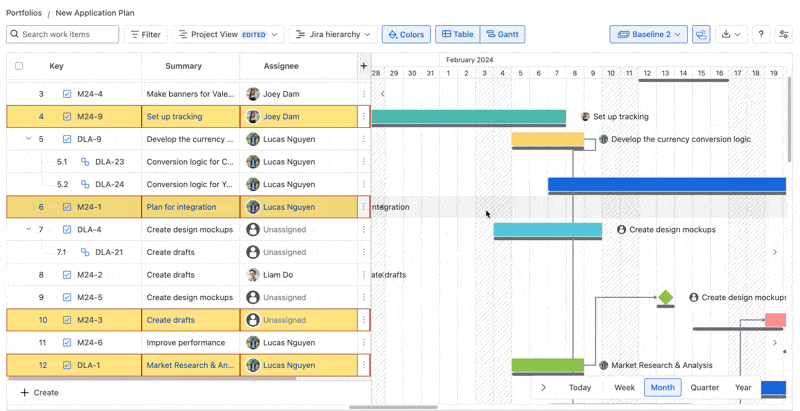The width and height of the screenshot is (800, 411).
Task: Toggle the task-type checkbox icon for M24-6
Action: [67, 343]
